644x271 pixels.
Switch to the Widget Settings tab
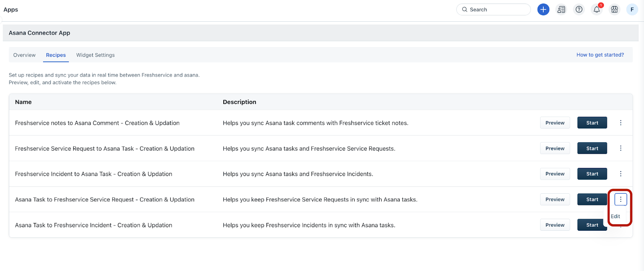point(95,55)
